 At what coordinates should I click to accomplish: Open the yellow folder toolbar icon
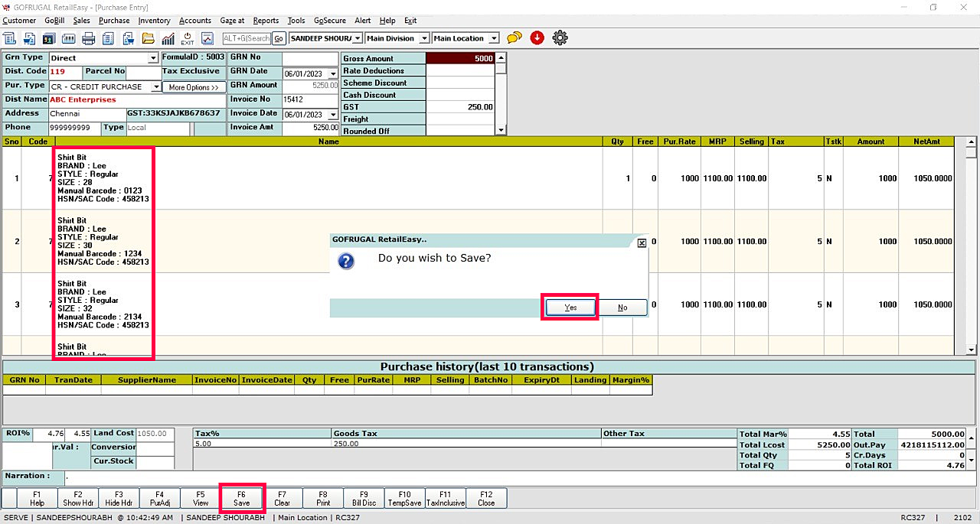148,38
